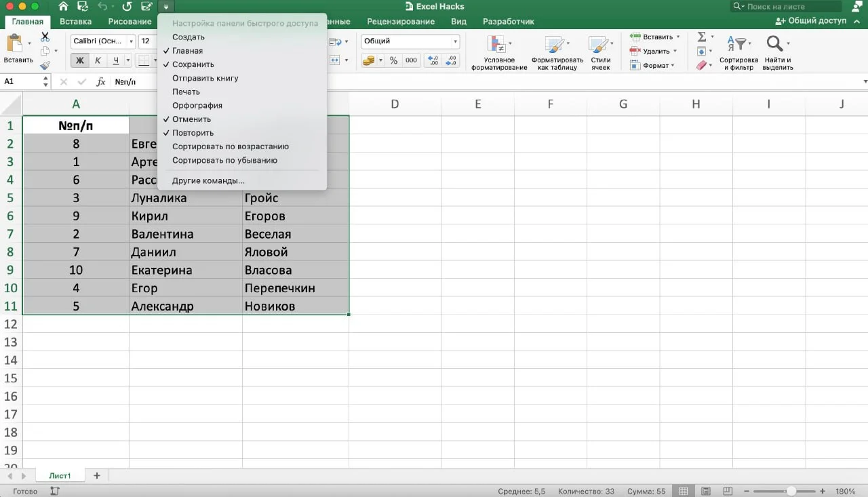
Task: Expand the Общий number format dropdown
Action: 454,41
